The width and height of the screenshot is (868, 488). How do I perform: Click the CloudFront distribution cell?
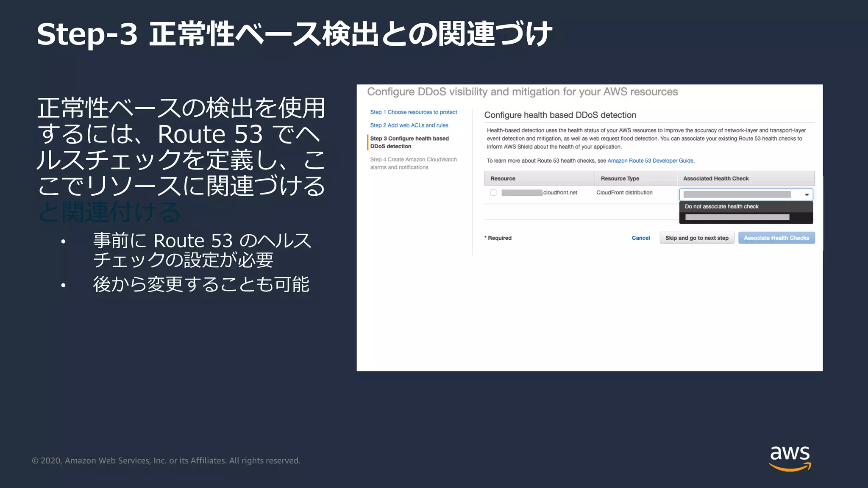pos(624,193)
